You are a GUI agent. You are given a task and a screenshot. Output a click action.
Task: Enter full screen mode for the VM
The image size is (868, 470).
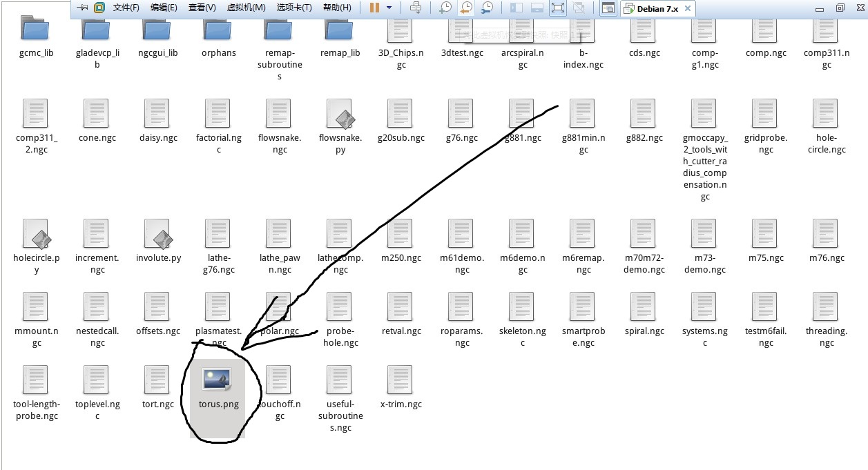pos(558,8)
